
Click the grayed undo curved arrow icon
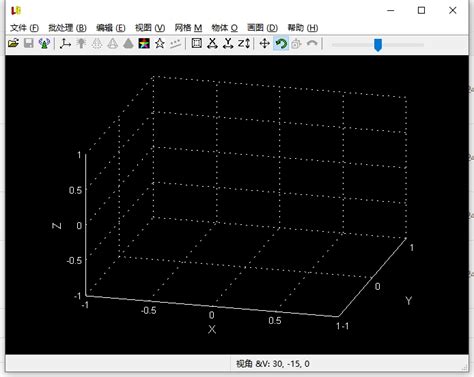coord(312,43)
